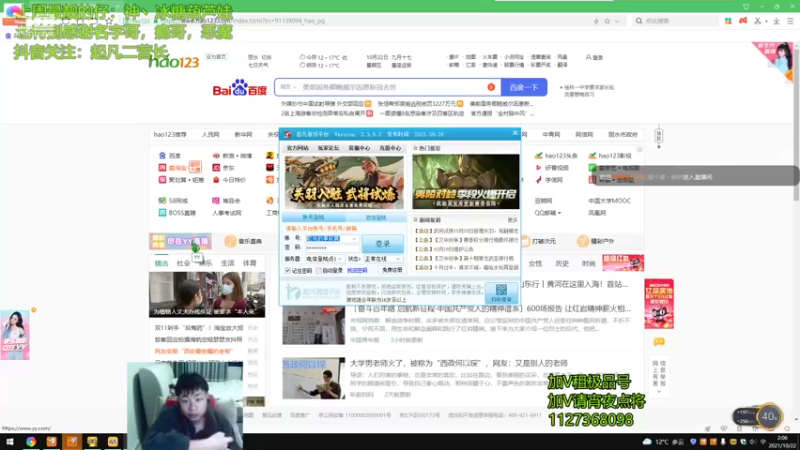Click the 设为首页 button

[x=216, y=57]
